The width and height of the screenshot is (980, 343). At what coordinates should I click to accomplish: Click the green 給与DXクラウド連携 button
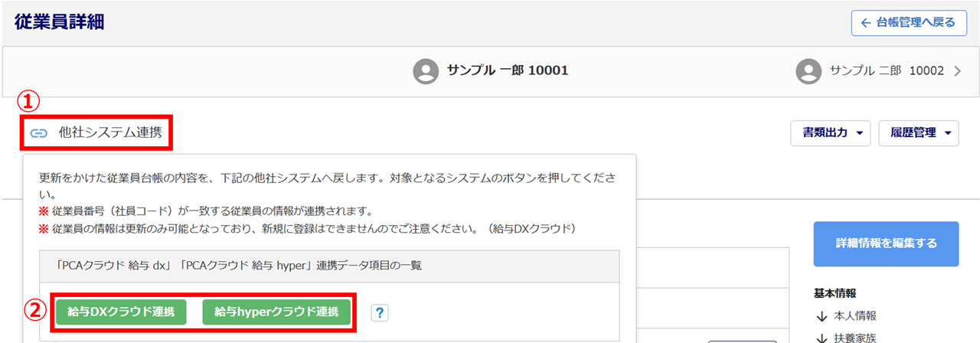click(x=121, y=312)
